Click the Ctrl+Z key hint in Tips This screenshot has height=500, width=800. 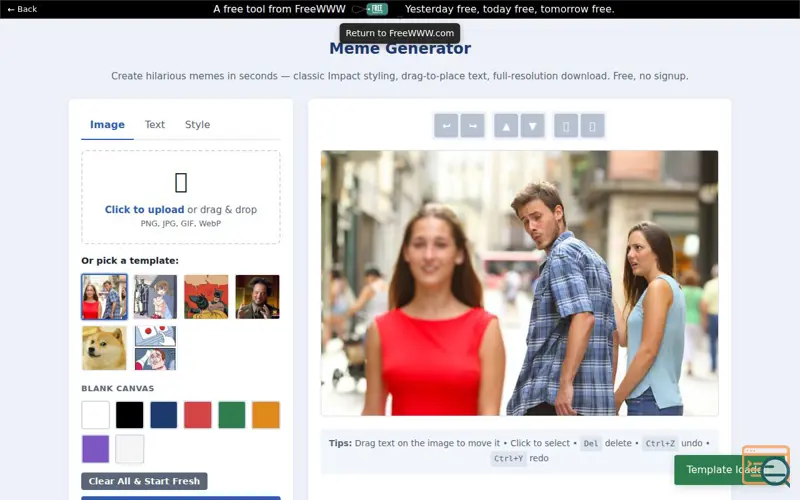tap(660, 443)
